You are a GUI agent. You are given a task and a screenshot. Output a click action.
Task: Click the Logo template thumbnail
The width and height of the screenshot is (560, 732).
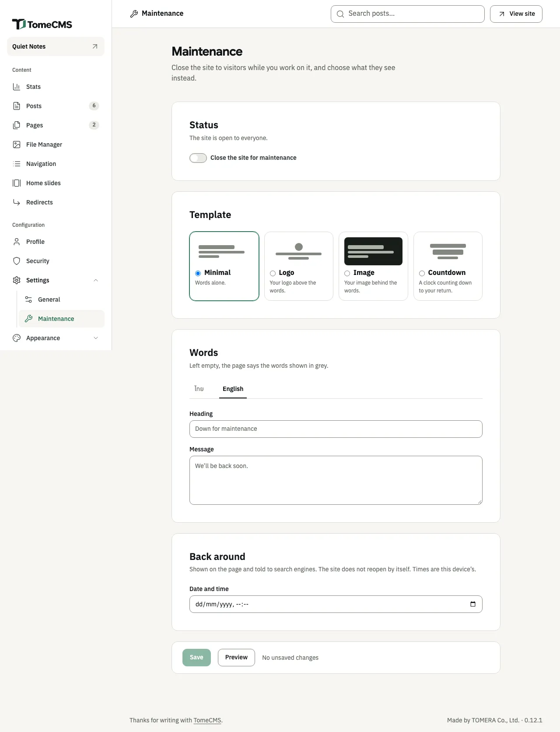pyautogui.click(x=299, y=251)
